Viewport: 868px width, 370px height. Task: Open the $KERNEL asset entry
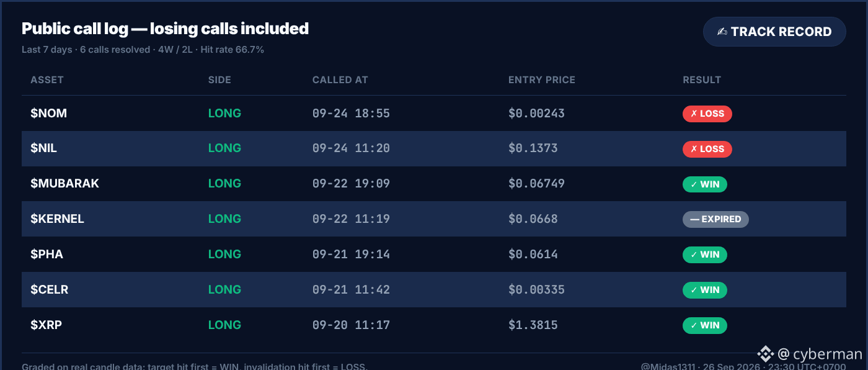click(57, 219)
